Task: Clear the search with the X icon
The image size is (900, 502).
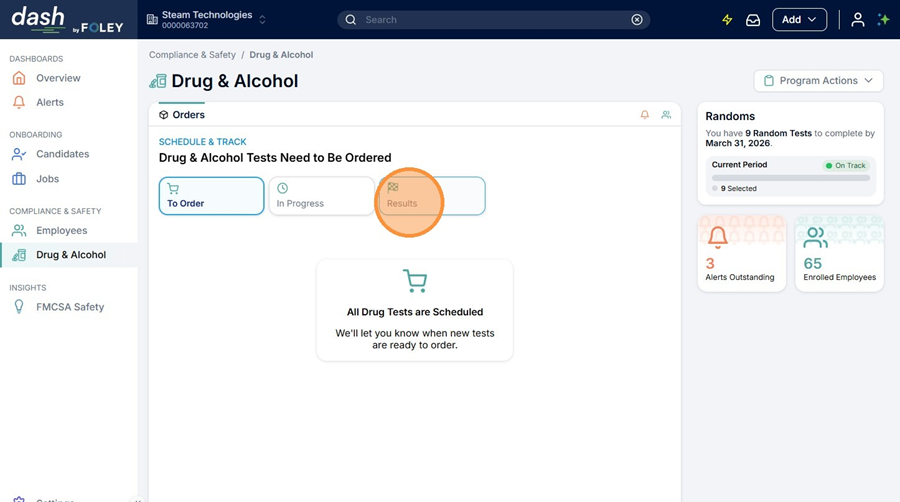Action: [637, 20]
